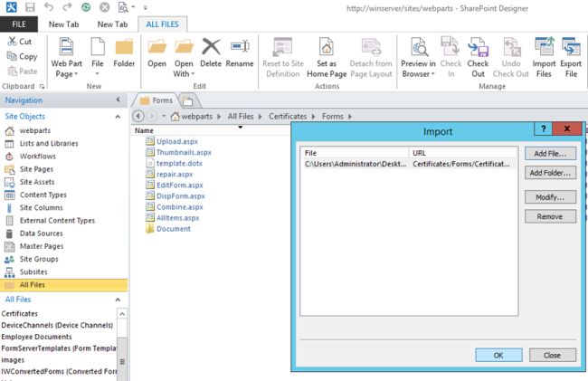Click Close button at bottom of Import dialog

pos(553,355)
